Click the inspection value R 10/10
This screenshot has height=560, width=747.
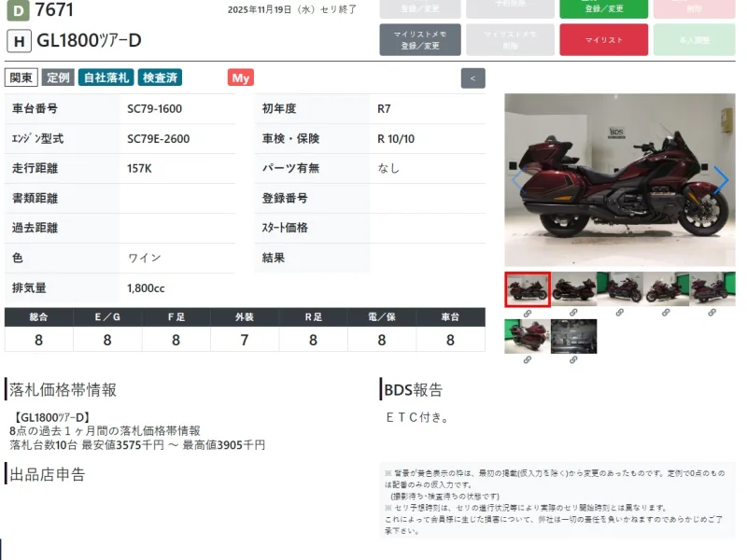pyautogui.click(x=396, y=138)
